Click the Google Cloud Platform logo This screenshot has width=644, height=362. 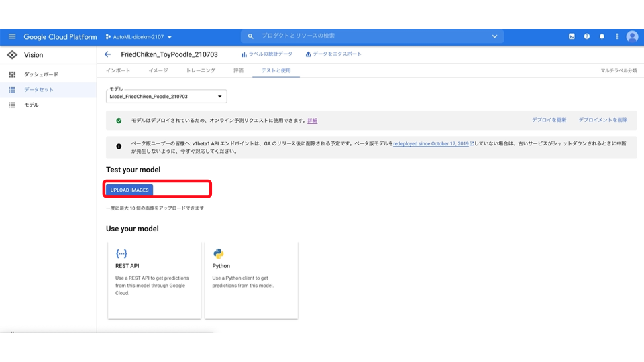click(x=60, y=36)
